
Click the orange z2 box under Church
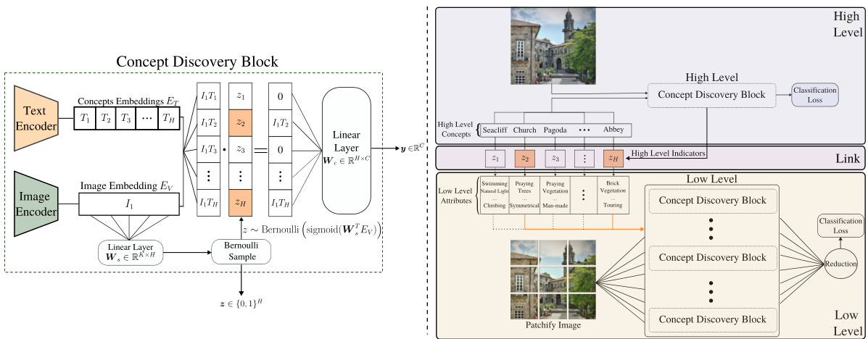pyautogui.click(x=524, y=158)
